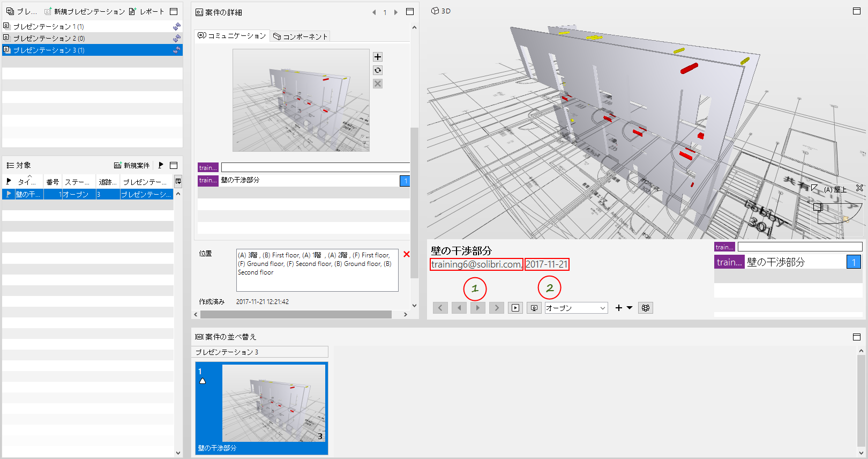
Task: Select the プレゼンテーション 3 group header
Action: tap(260, 352)
